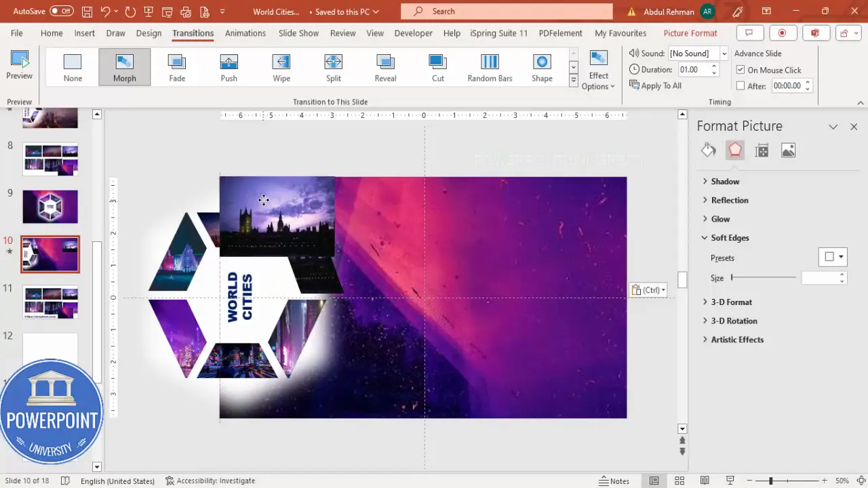Click the Redo icon in quick access
868x488 pixels.
tap(130, 12)
